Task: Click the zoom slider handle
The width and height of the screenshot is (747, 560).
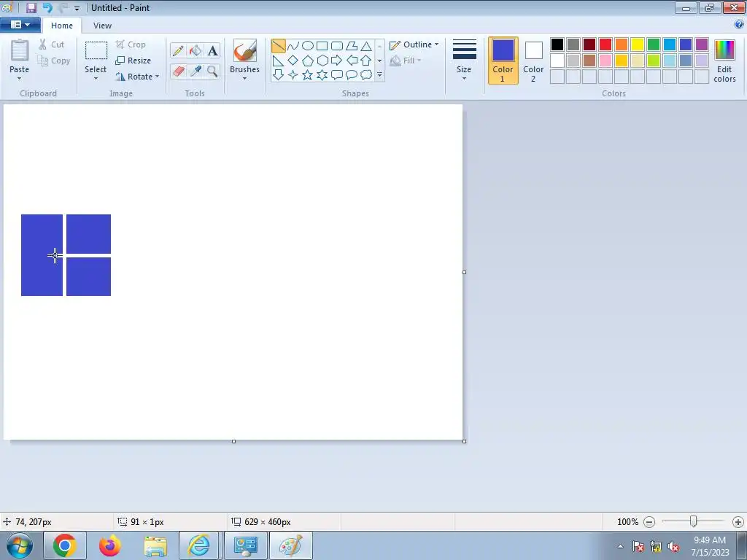Action: pyautogui.click(x=694, y=521)
